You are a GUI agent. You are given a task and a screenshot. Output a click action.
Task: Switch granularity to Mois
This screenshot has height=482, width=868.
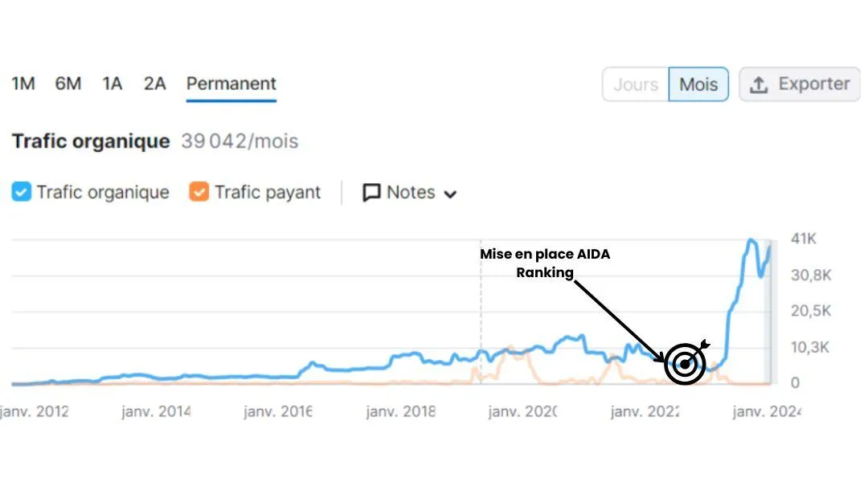point(698,84)
